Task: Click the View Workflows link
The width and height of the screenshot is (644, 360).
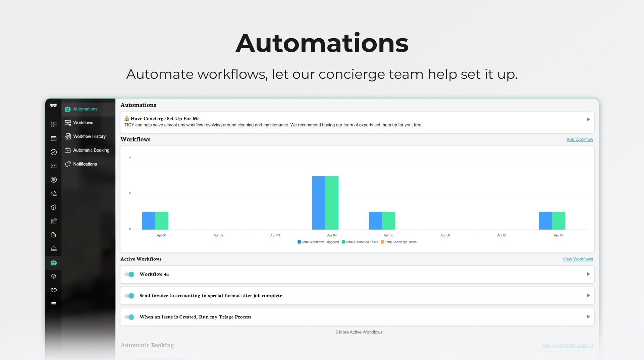Action: pos(578,259)
